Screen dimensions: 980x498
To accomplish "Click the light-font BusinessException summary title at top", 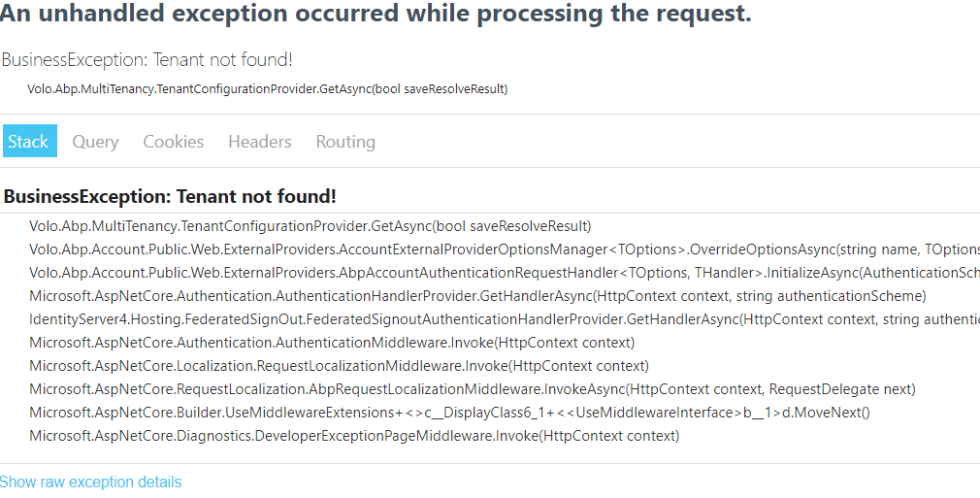I will tap(147, 59).
